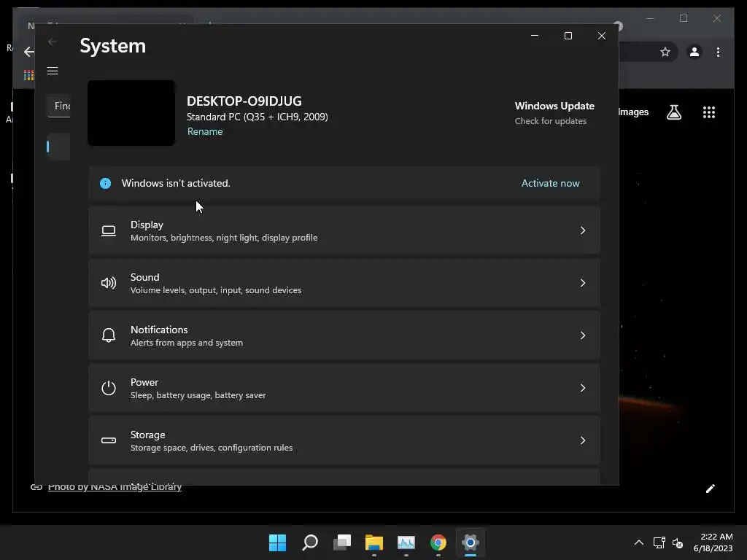The height and width of the screenshot is (560, 747).
Task: Open Windows Start menu
Action: click(x=277, y=542)
